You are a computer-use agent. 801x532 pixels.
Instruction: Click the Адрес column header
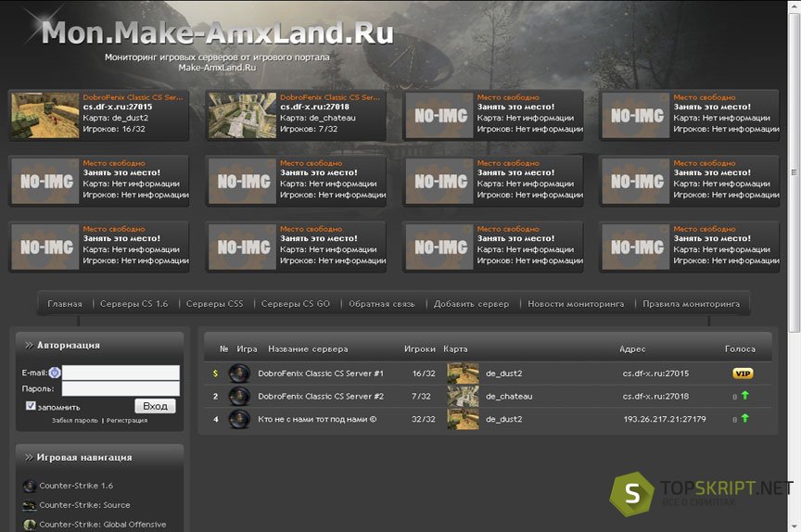click(632, 349)
